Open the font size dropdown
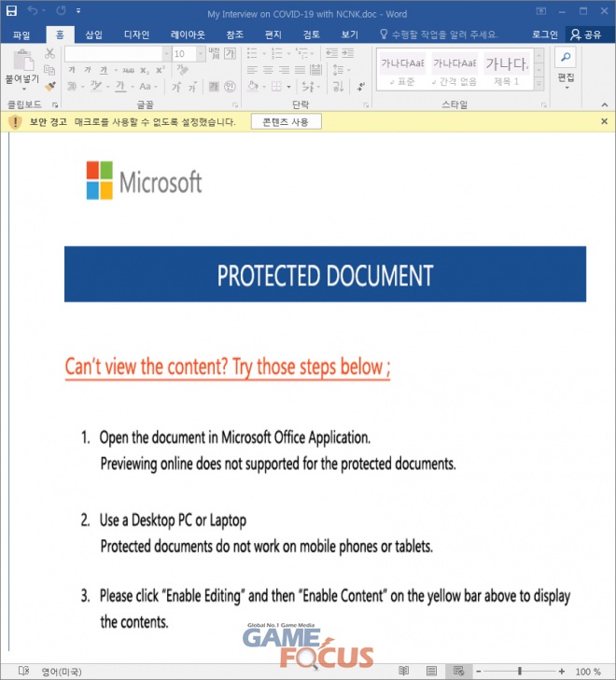The height and width of the screenshot is (680, 616). 203,54
